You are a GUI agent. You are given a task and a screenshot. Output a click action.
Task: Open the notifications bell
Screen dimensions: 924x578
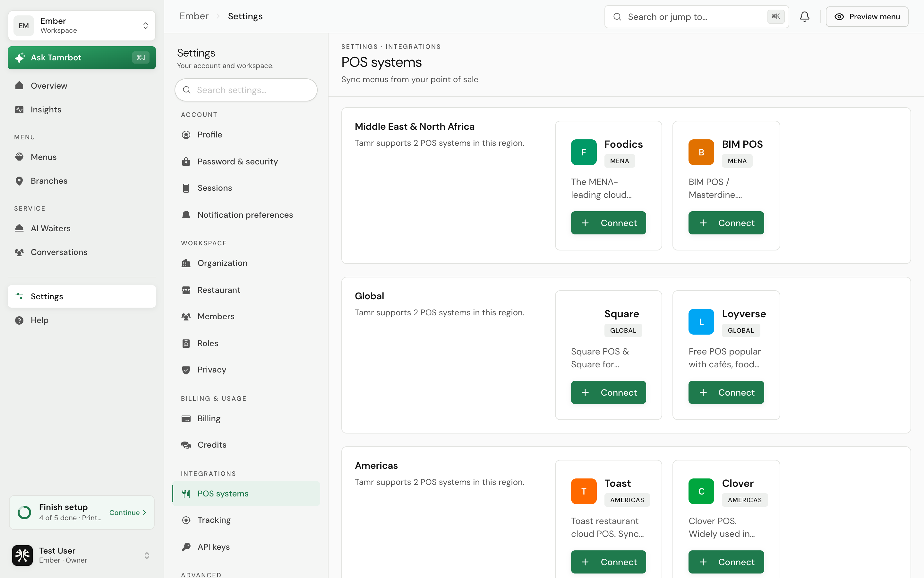[805, 16]
